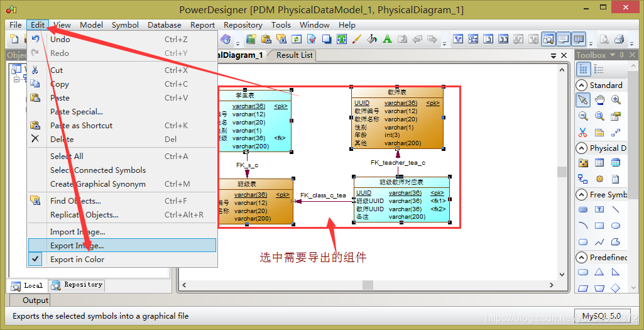Select the View tool
Image resolution: width=644 pixels, height=330 pixels.
615,163
